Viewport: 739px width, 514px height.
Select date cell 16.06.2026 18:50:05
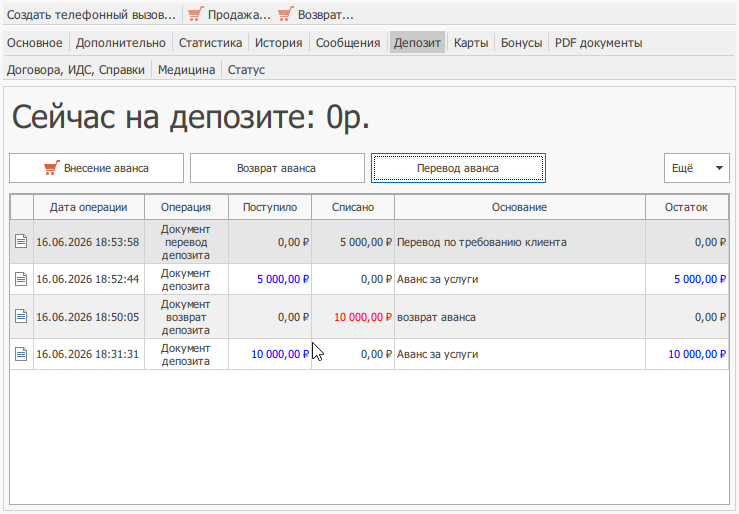pyautogui.click(x=89, y=317)
